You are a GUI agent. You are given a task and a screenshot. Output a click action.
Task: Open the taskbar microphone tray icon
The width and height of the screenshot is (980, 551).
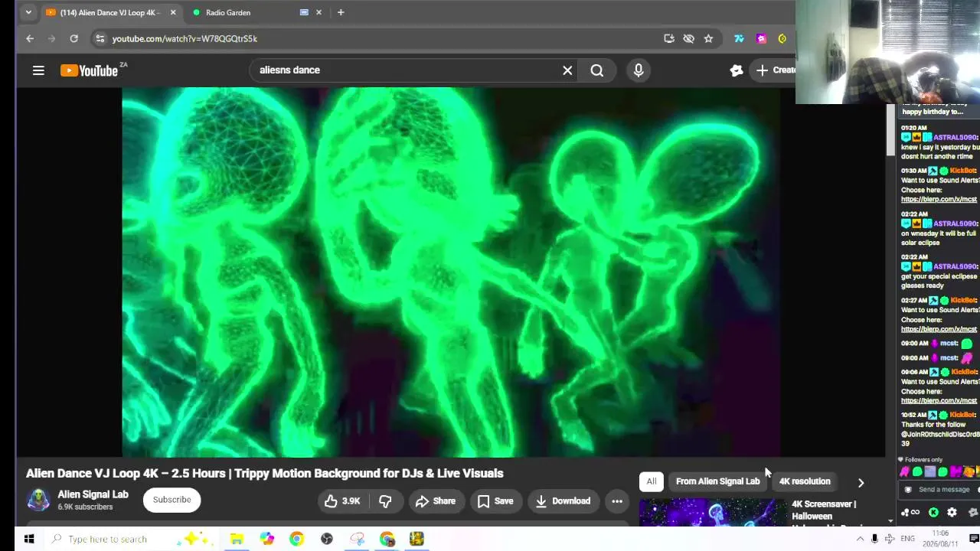(874, 540)
